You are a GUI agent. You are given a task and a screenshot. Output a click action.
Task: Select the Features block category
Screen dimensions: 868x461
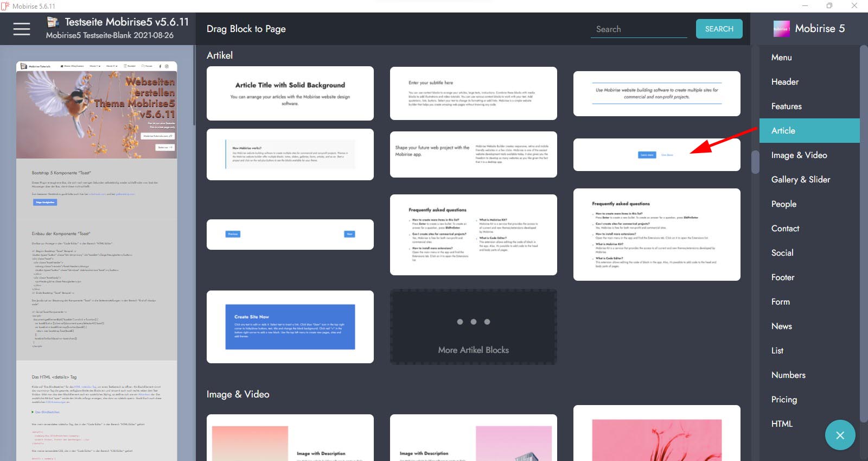pyautogui.click(x=809, y=106)
